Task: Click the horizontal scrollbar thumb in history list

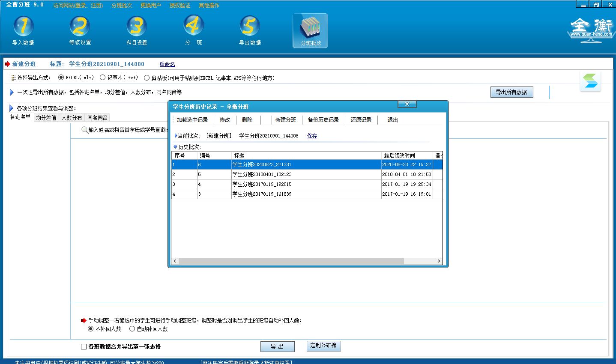Action: (x=291, y=261)
